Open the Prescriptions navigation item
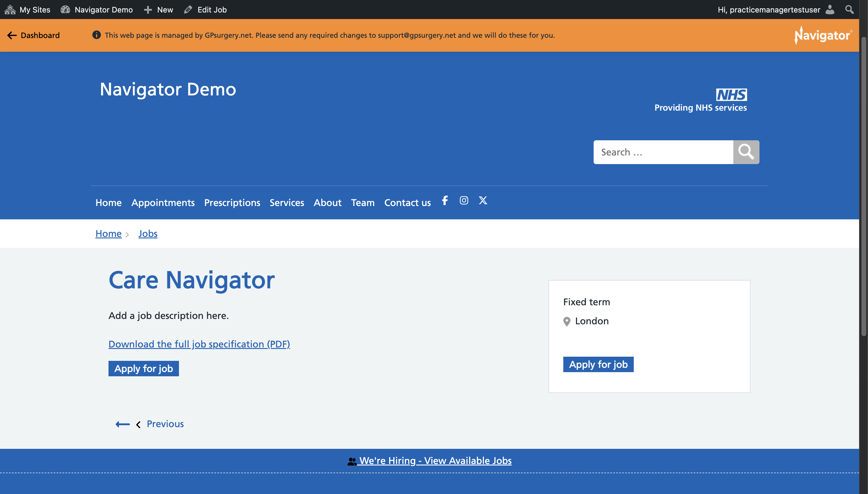The width and height of the screenshot is (868, 494). 232,202
